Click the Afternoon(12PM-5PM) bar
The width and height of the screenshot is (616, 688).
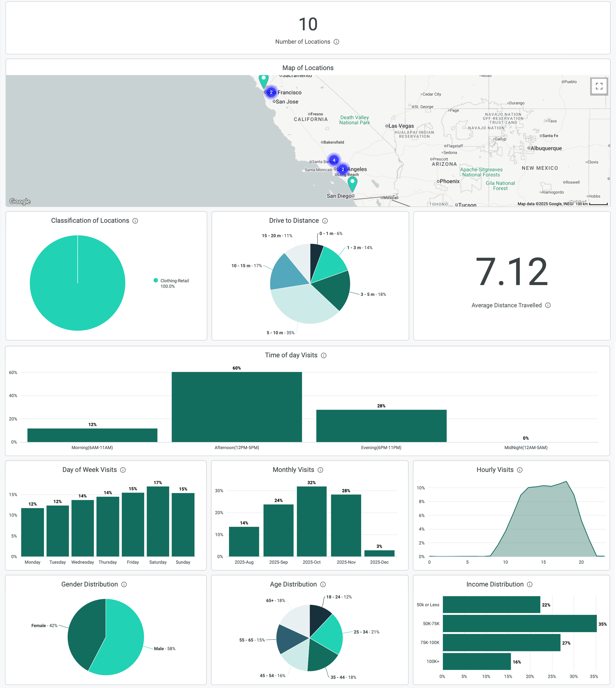tap(236, 407)
